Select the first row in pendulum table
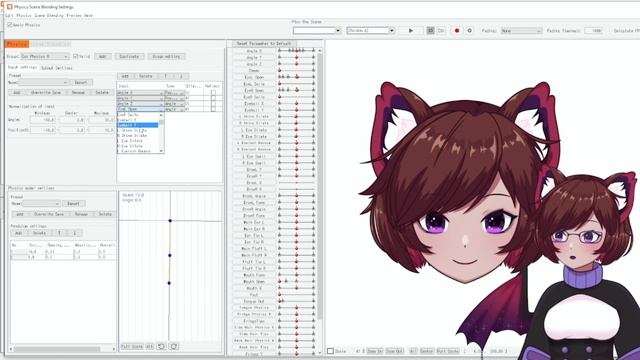This screenshot has height=360, width=640. [63, 252]
